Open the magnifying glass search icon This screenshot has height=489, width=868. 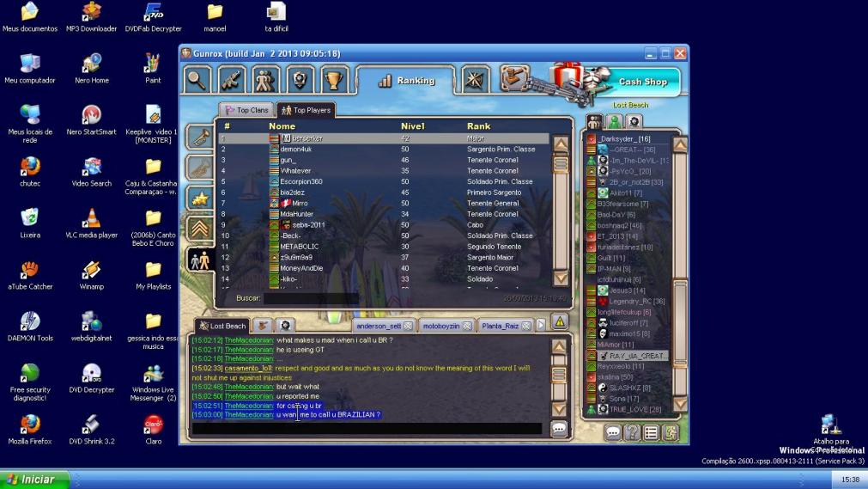(197, 79)
